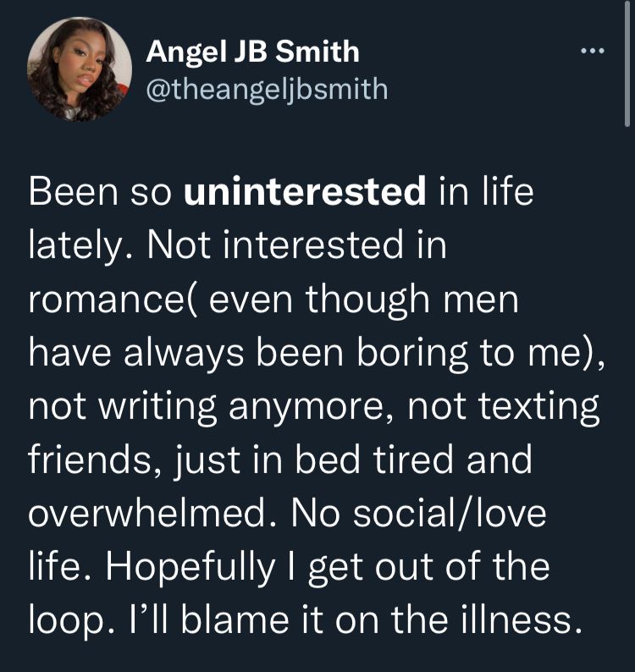
Task: Click the word "always" in the tweet
Action: click(x=184, y=355)
